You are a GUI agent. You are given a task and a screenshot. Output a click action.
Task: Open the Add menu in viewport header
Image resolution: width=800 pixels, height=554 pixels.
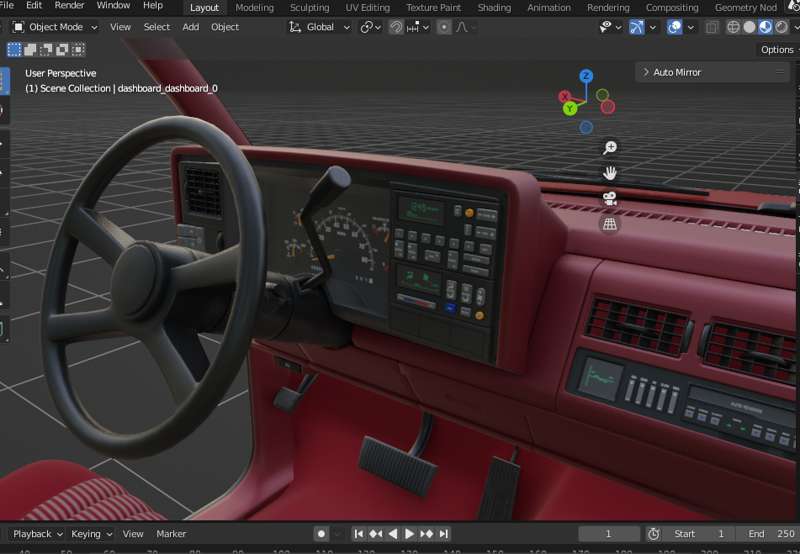191,27
